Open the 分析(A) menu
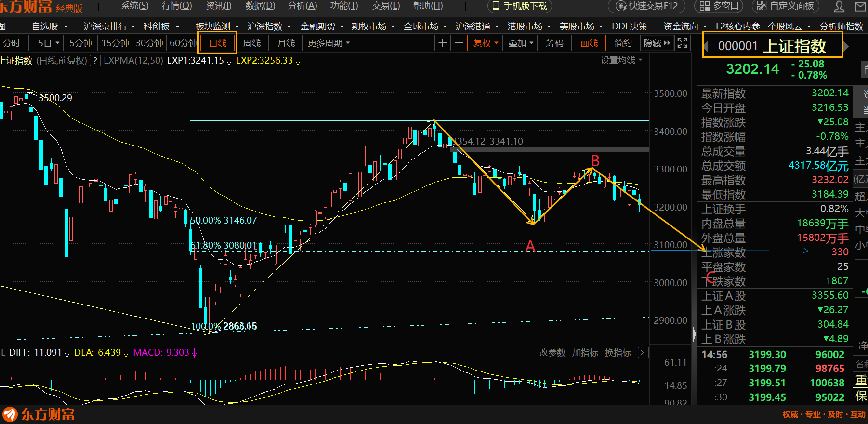868x424 pixels. coord(302,6)
